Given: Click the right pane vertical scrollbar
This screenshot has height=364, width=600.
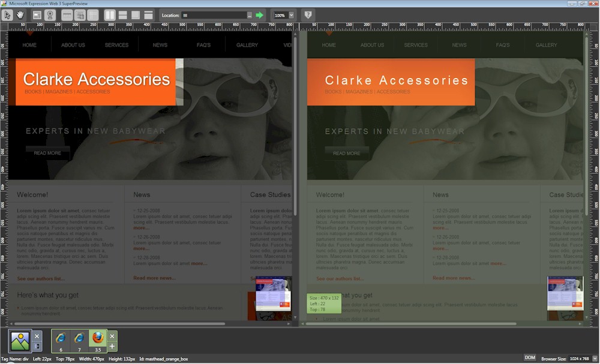Looking at the screenshot, I should [x=586, y=126].
